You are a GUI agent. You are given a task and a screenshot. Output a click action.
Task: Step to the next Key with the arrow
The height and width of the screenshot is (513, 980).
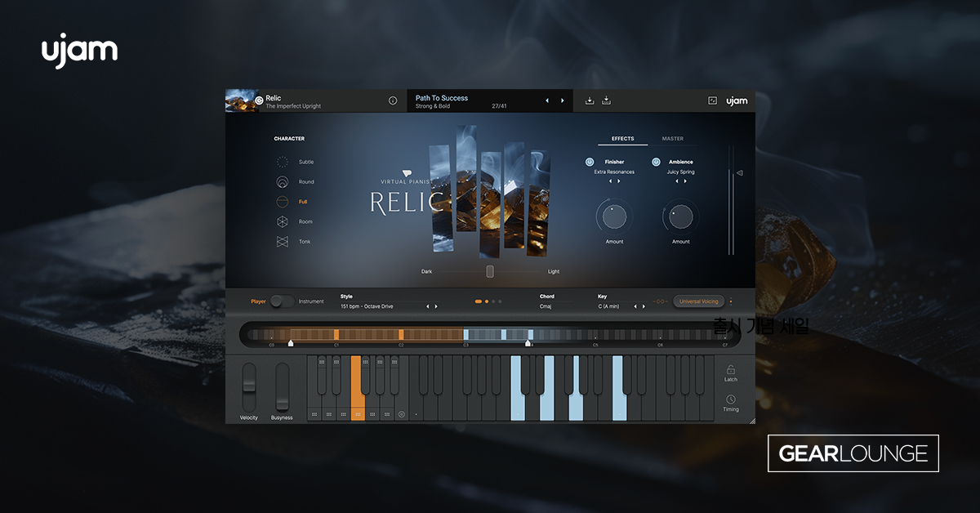[644, 305]
